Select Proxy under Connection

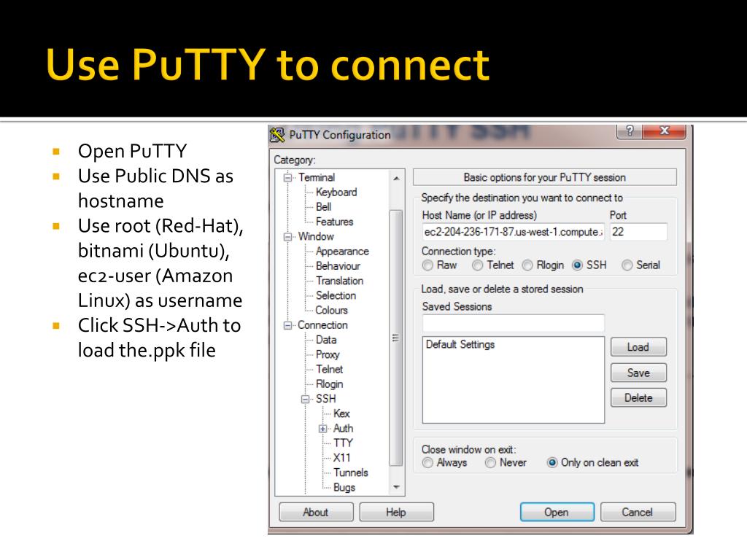coord(328,355)
